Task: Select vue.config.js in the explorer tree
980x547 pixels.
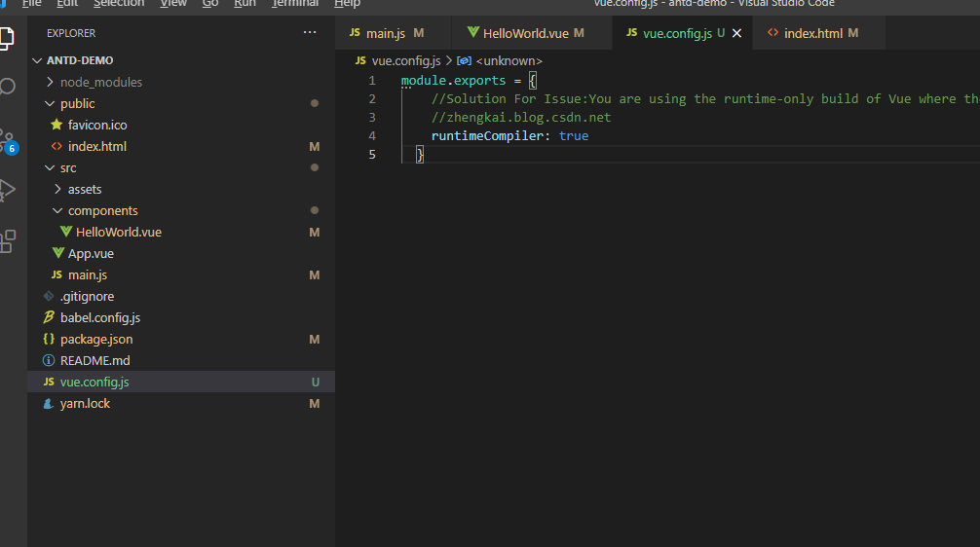Action: click(x=94, y=382)
